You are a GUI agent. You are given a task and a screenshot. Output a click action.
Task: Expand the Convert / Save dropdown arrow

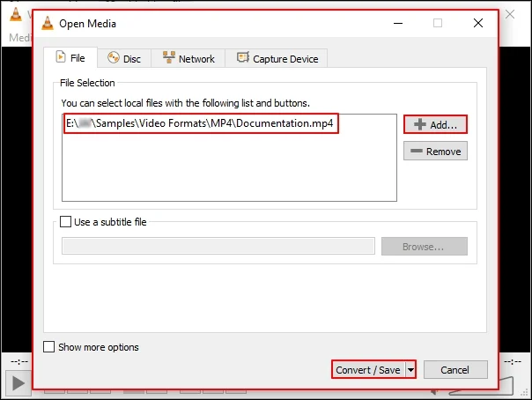410,370
